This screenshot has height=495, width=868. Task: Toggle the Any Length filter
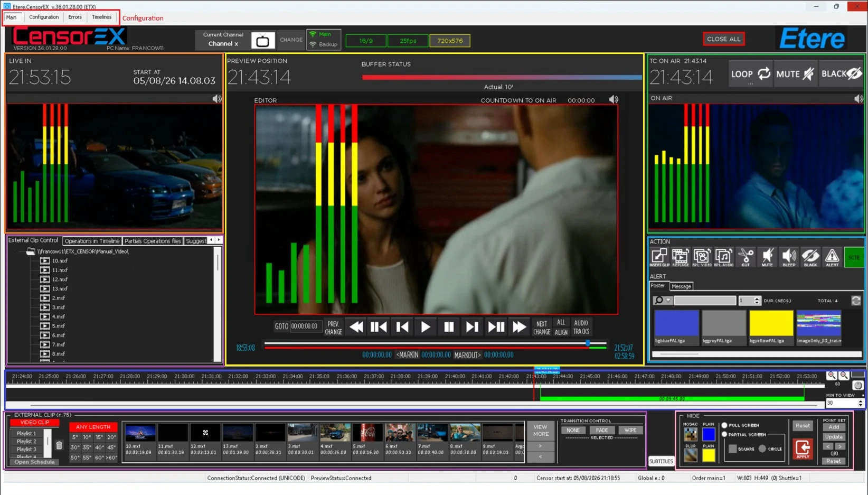93,427
